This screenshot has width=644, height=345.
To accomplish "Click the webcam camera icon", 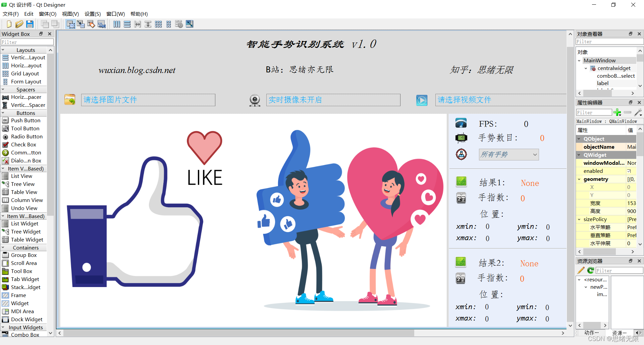I will click(255, 100).
